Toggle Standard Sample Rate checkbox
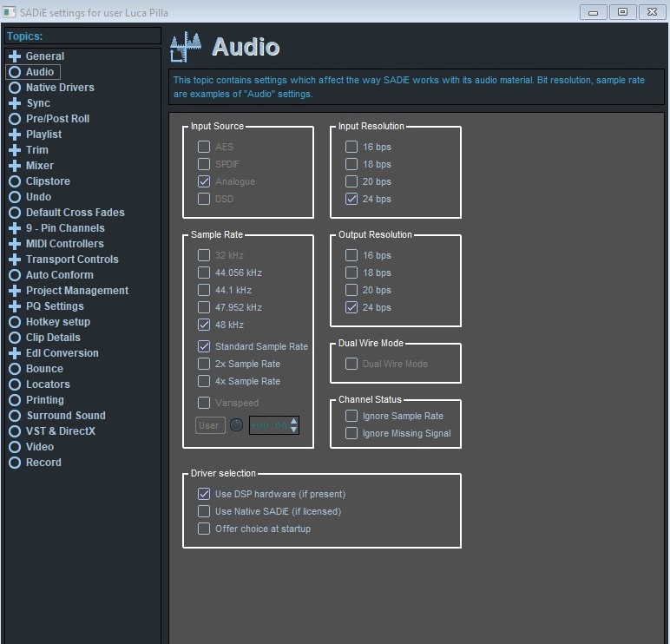This screenshot has height=644, width=670. click(204, 346)
